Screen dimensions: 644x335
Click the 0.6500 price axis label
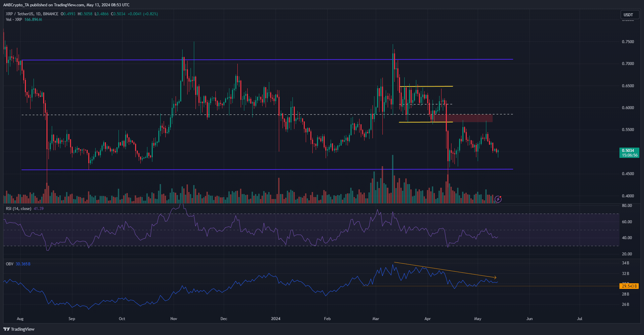628,86
